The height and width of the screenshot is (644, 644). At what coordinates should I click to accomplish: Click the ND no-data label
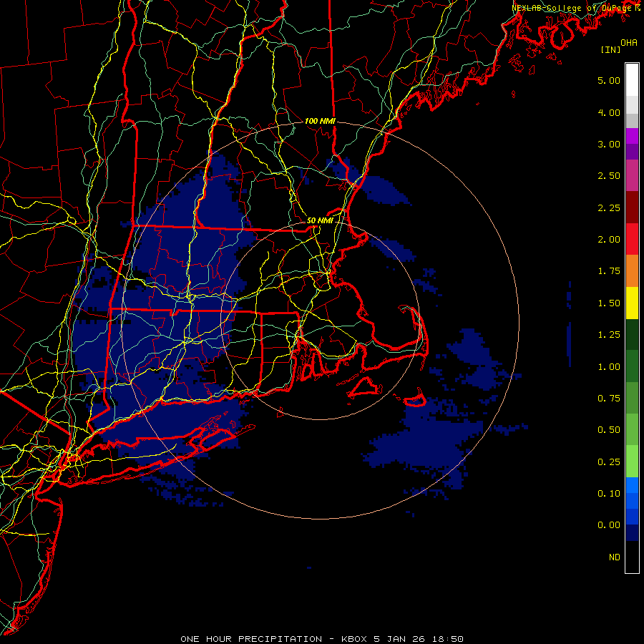(615, 557)
